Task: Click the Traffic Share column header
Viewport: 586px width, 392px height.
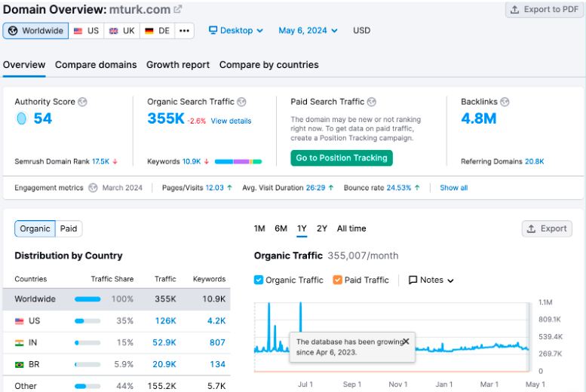Action: pyautogui.click(x=112, y=279)
